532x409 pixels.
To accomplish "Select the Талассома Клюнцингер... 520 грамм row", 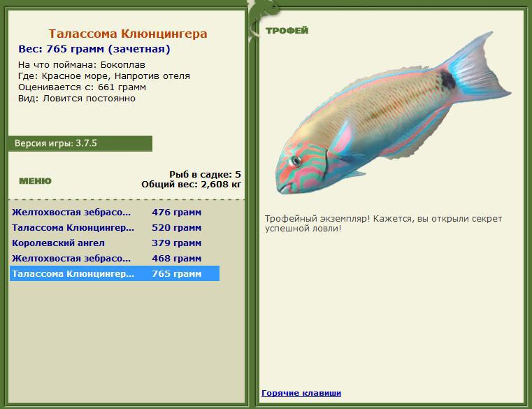I will pos(115,228).
